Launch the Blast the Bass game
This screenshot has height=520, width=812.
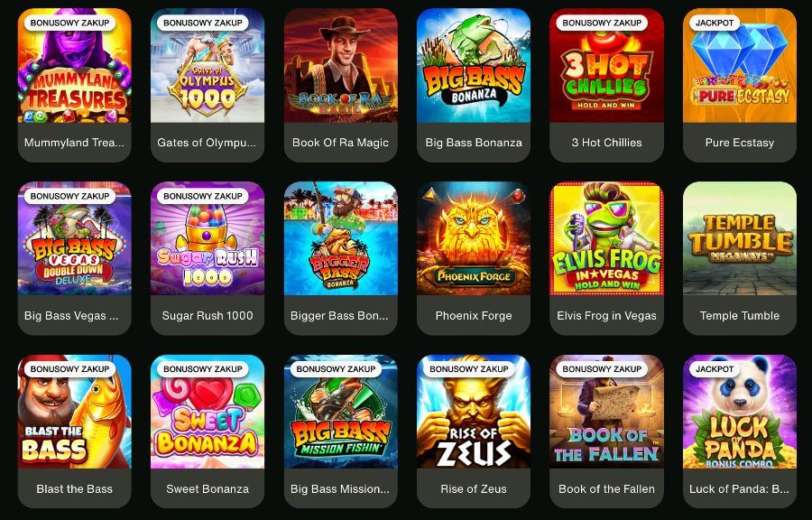click(75, 431)
